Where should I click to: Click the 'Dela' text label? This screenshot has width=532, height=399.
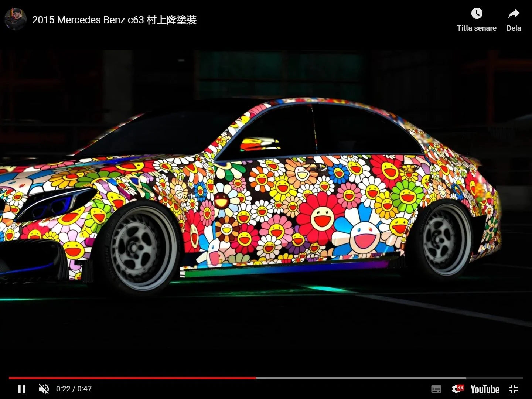click(514, 28)
